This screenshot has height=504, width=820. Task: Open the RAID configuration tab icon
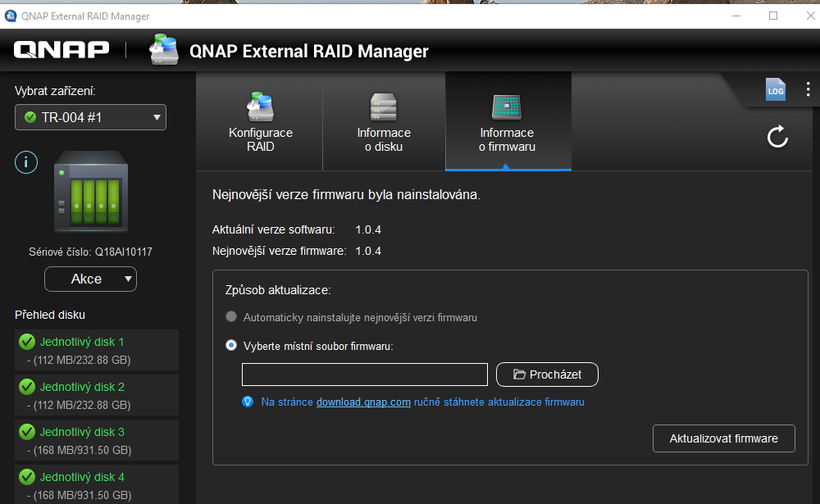(x=260, y=107)
